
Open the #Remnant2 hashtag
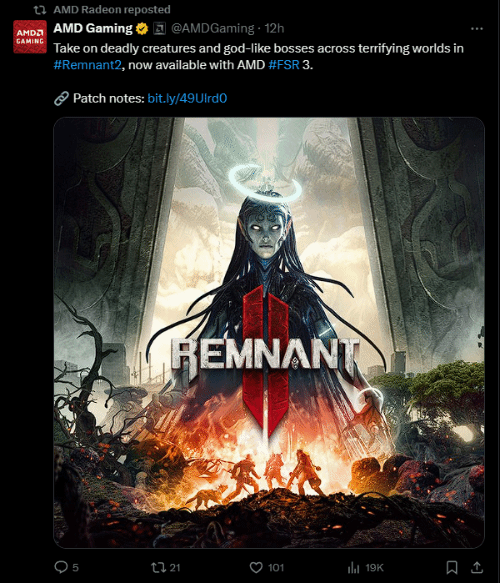[x=88, y=65]
